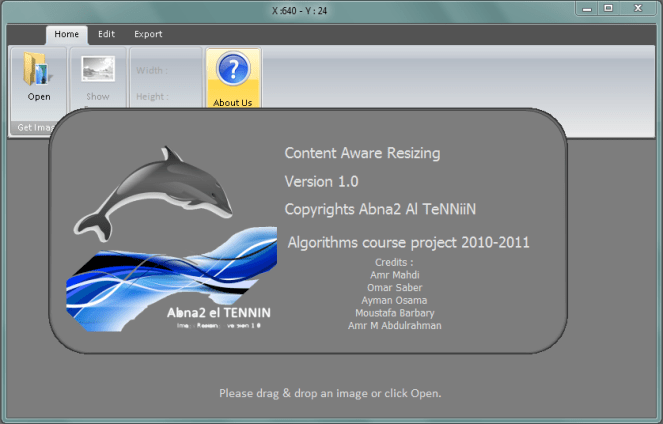Image resolution: width=663 pixels, height=424 pixels.
Task: Switch to the Home ribbon tab
Action: (x=67, y=34)
